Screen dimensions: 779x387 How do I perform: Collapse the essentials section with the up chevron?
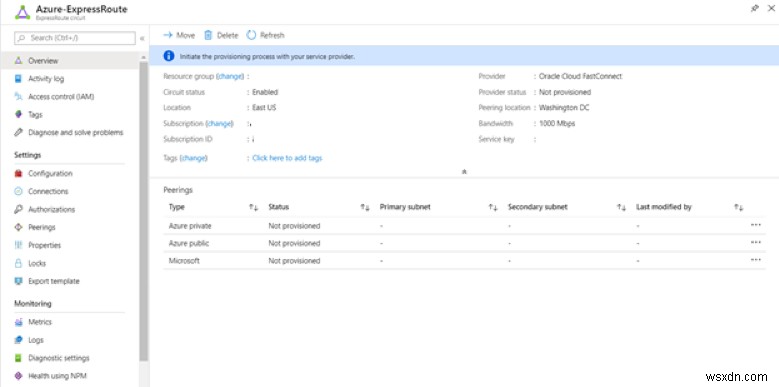click(465, 171)
